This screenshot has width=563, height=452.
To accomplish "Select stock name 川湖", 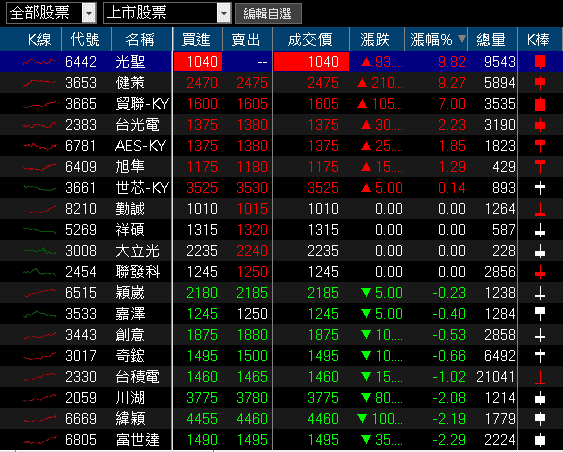I will (130, 397).
